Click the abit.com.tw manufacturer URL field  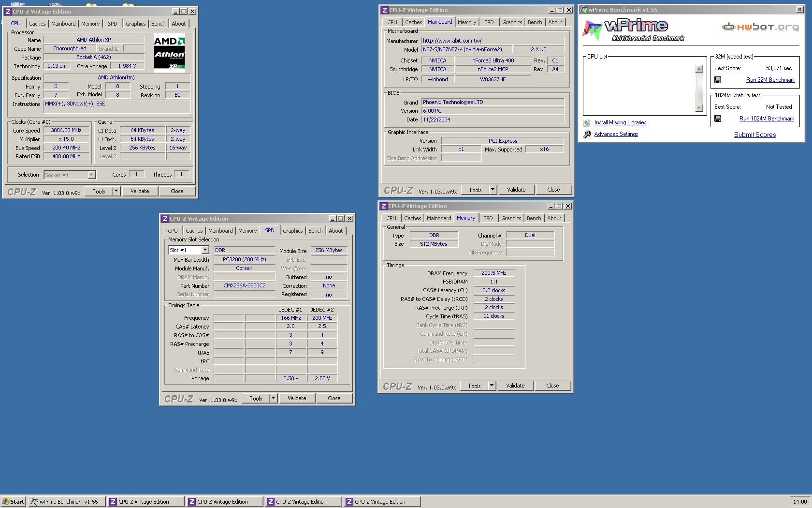pos(493,41)
